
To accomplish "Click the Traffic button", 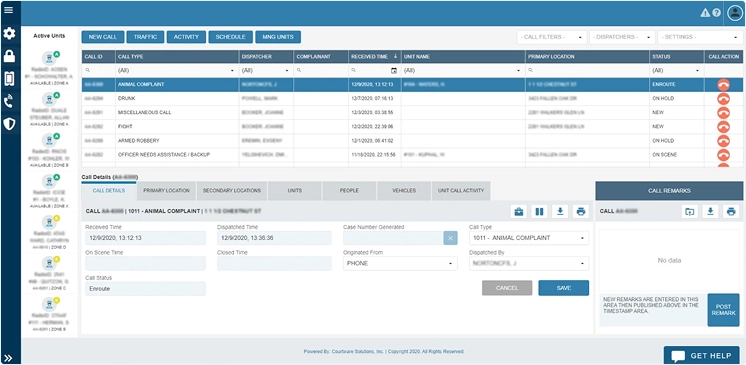I will pyautogui.click(x=145, y=37).
